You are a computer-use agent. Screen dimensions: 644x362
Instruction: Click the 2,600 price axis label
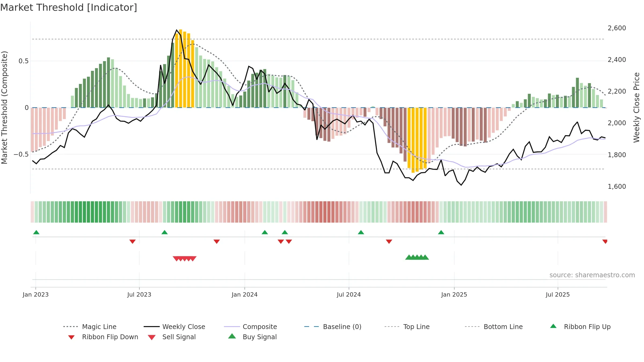coord(617,28)
